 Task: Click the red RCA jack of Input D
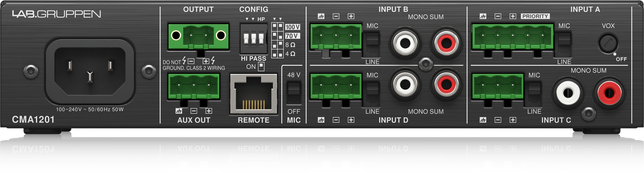click(x=445, y=84)
